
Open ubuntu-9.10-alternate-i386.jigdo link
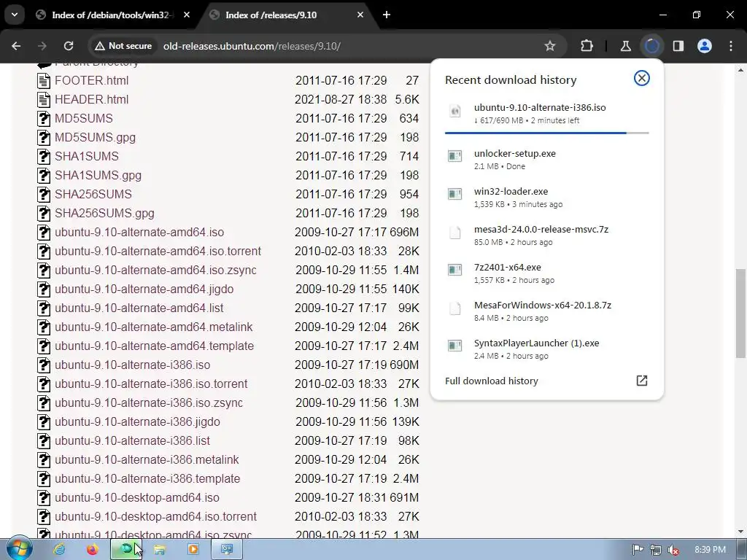coord(137,422)
